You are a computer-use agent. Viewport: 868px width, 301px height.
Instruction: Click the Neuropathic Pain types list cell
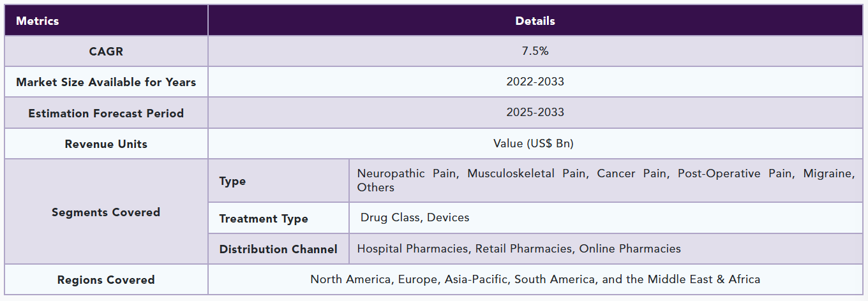click(x=605, y=180)
